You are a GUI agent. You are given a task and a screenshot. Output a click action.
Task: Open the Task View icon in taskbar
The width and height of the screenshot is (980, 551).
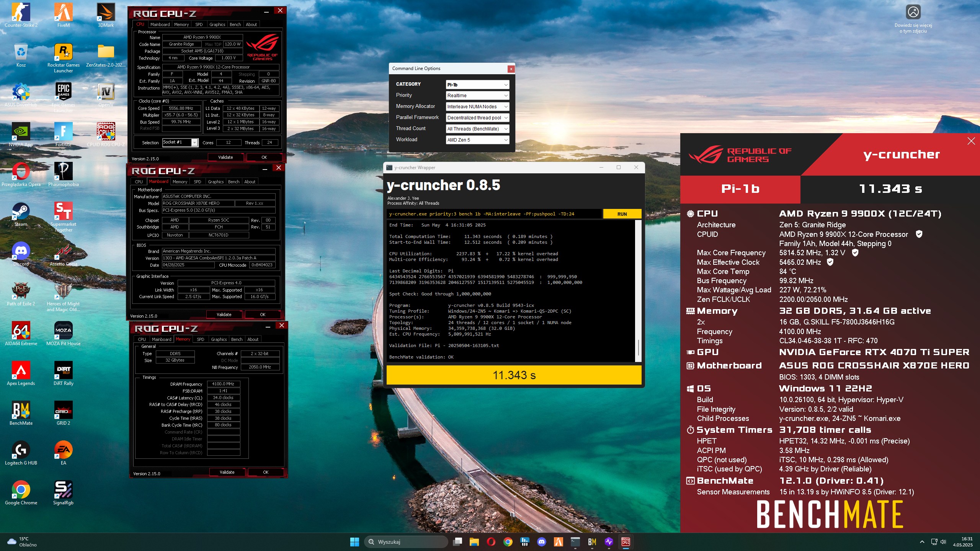[x=457, y=542]
